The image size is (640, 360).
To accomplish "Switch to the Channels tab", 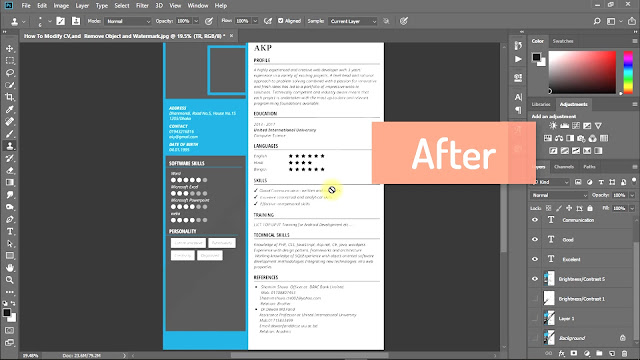I will [564, 167].
